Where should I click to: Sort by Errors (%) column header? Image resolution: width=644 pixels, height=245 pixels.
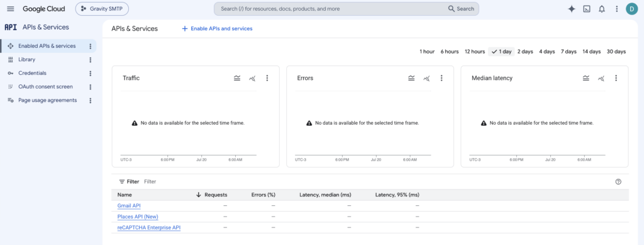click(x=264, y=195)
